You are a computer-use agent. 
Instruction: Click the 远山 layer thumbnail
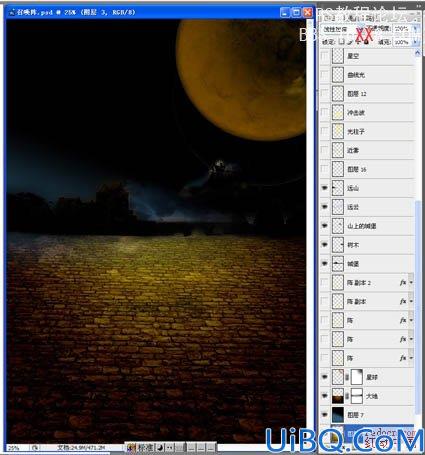[x=338, y=188]
